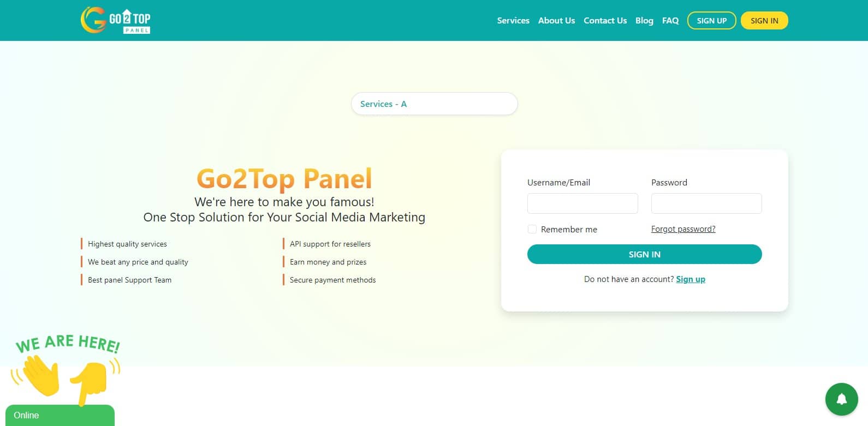Image resolution: width=868 pixels, height=426 pixels.
Task: Click the waving hand emoji
Action: [x=40, y=375]
